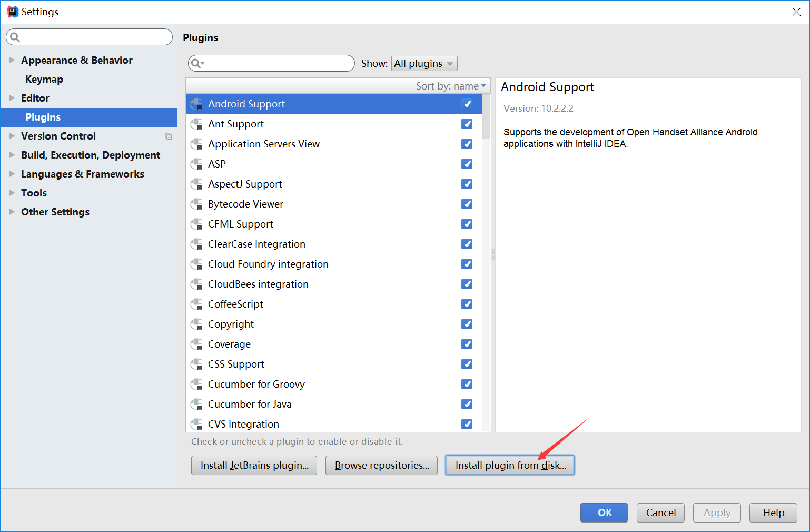Select the Coverage plugin row
This screenshot has height=532, width=810.
334,344
